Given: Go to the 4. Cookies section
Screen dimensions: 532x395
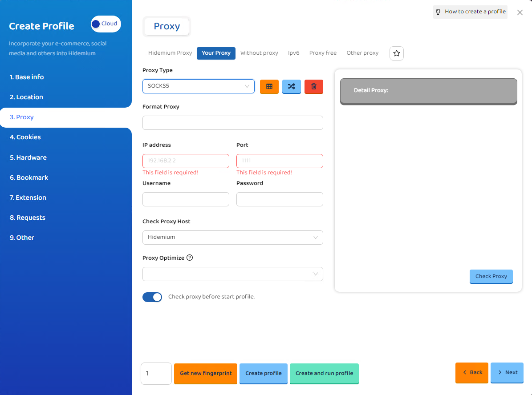Looking at the screenshot, I should (25, 137).
